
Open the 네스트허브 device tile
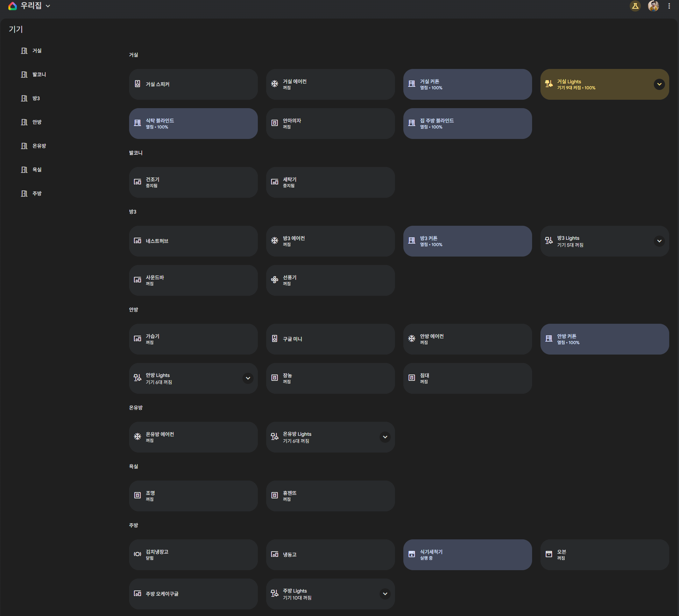(193, 241)
